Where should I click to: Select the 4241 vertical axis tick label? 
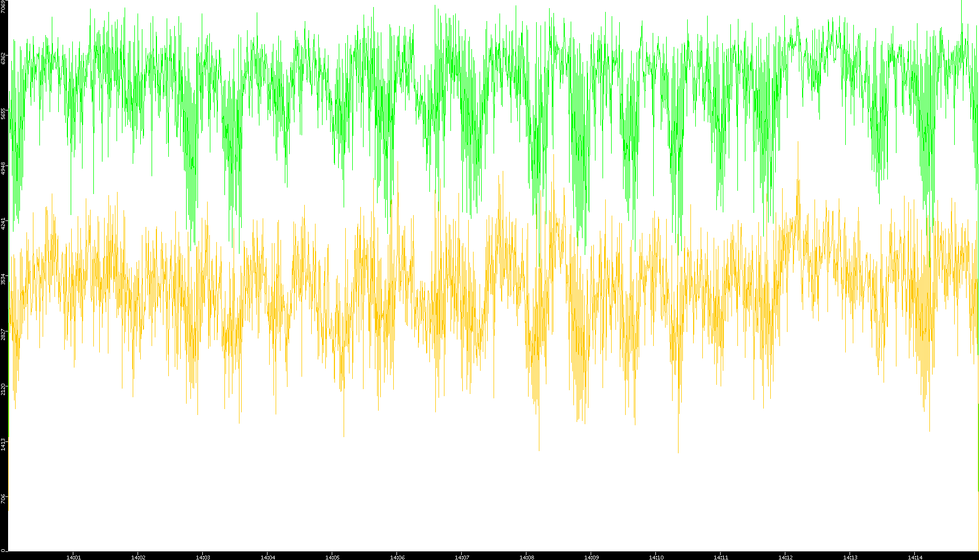(4, 224)
